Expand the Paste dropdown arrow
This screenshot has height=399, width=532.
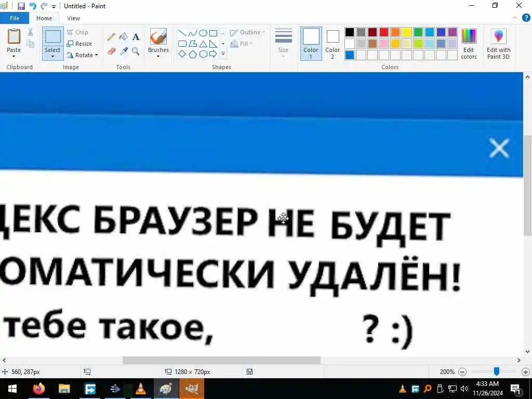(14, 56)
